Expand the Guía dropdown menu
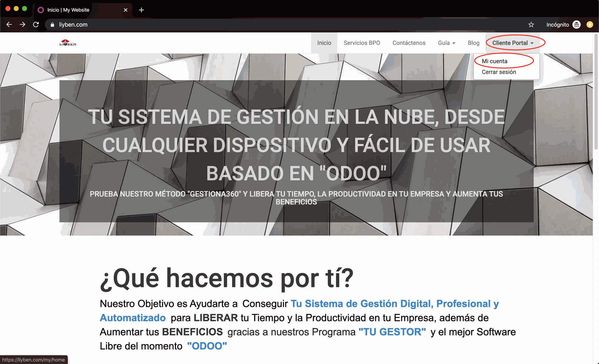The height and width of the screenshot is (364, 599). [x=446, y=43]
